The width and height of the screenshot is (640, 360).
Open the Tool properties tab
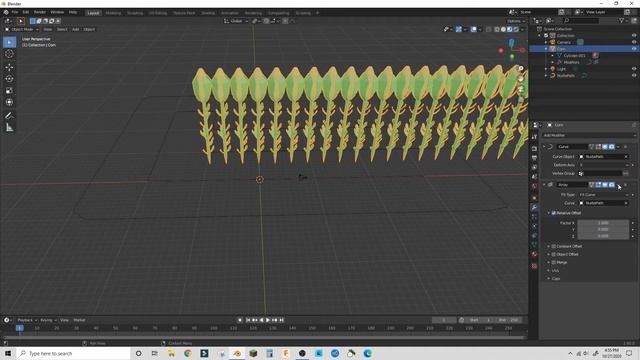(534, 137)
